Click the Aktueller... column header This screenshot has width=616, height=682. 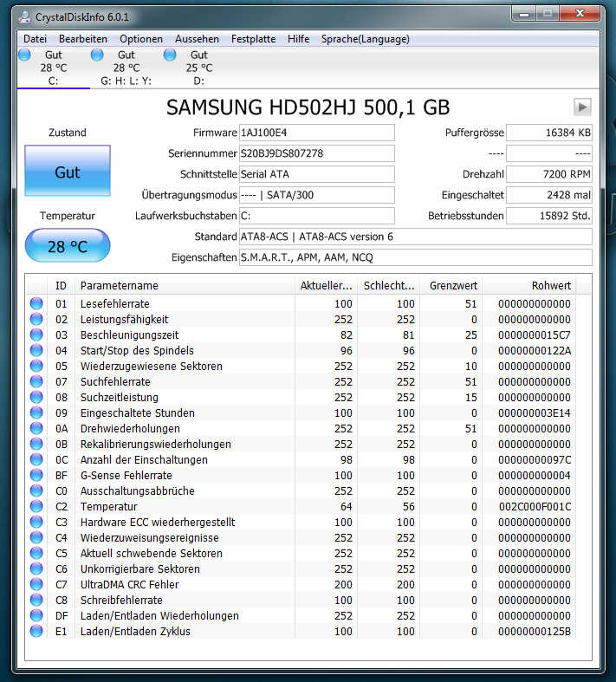coord(326,286)
